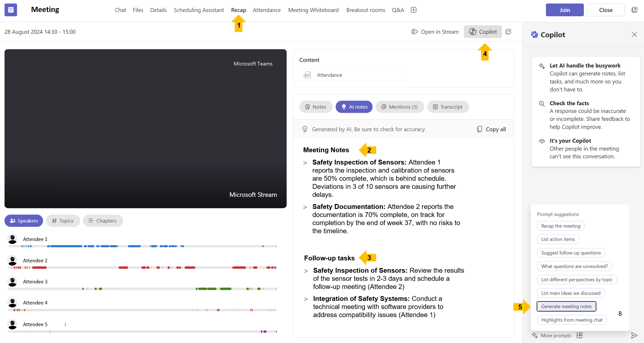This screenshot has width=644, height=343.
Task: Close the Copilot side panel
Action: coord(634,35)
